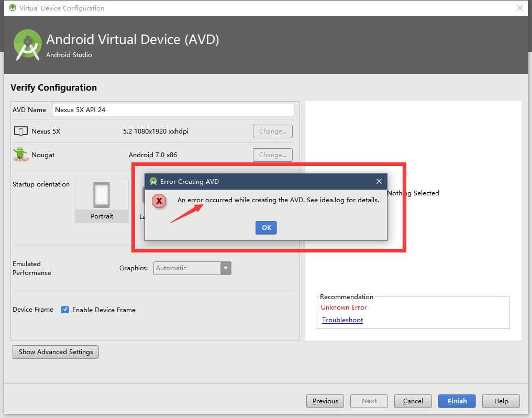Click the title bar Android Studio icon
The image size is (532, 418).
pyautogui.click(x=13, y=8)
